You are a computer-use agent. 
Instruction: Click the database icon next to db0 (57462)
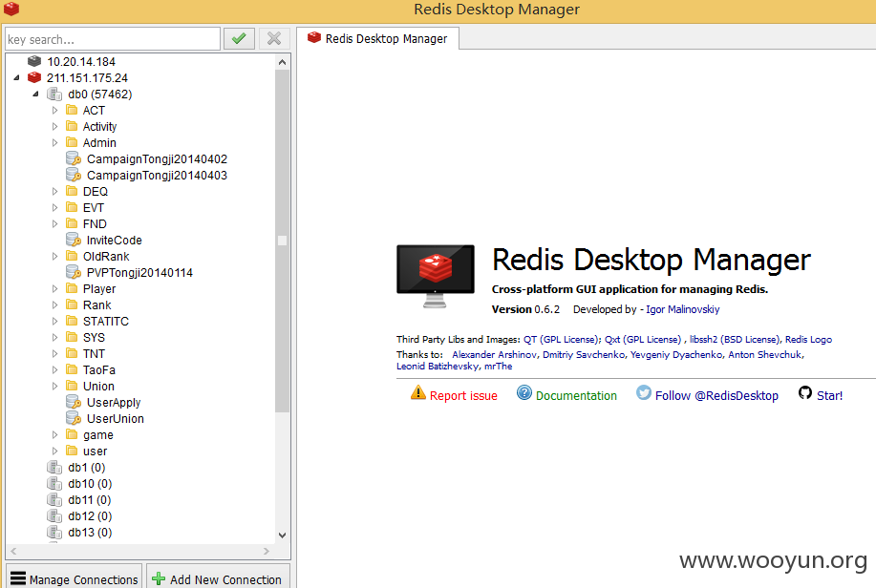pos(54,94)
